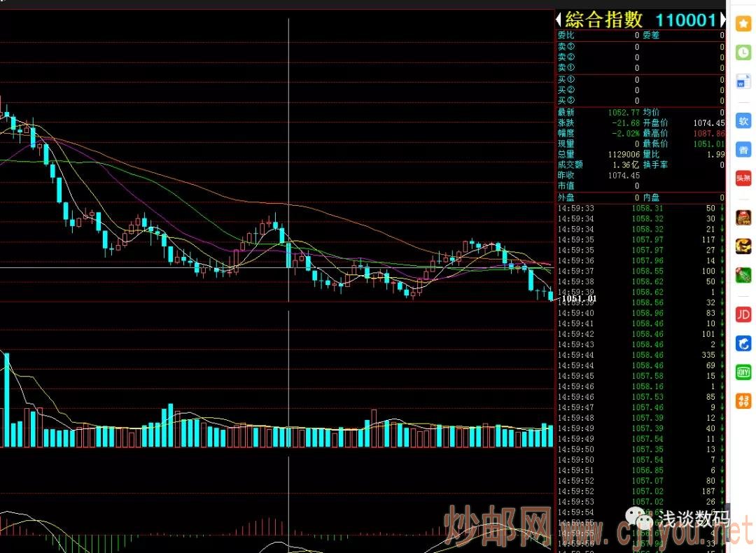Go to next index with right arrow
Viewport: 756px width, 553px height.
(723, 20)
